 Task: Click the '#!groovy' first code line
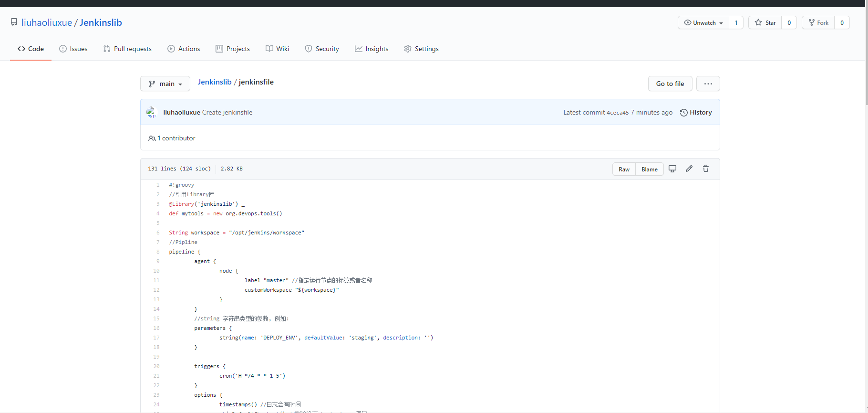(x=181, y=185)
